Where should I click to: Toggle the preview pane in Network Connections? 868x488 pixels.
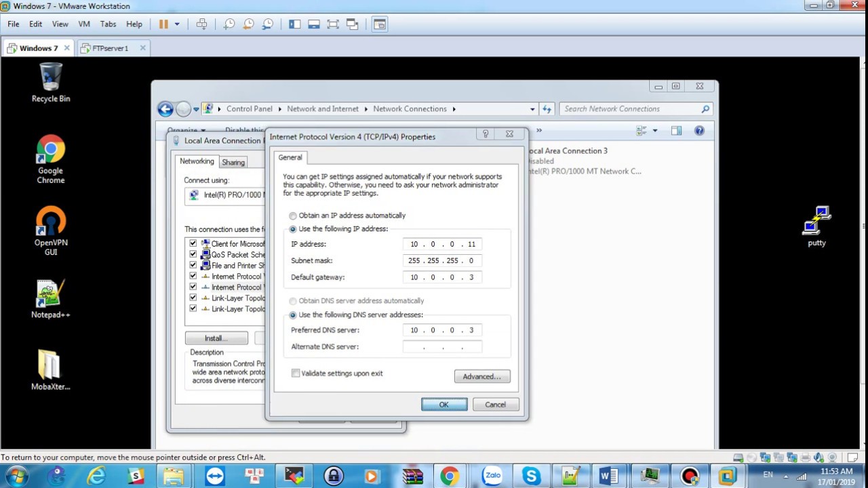click(676, 131)
